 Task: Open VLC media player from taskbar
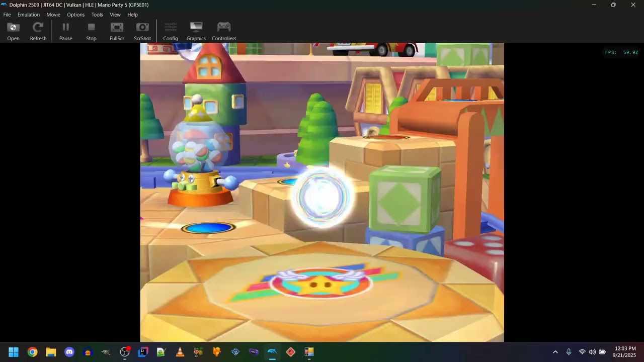[x=180, y=352]
